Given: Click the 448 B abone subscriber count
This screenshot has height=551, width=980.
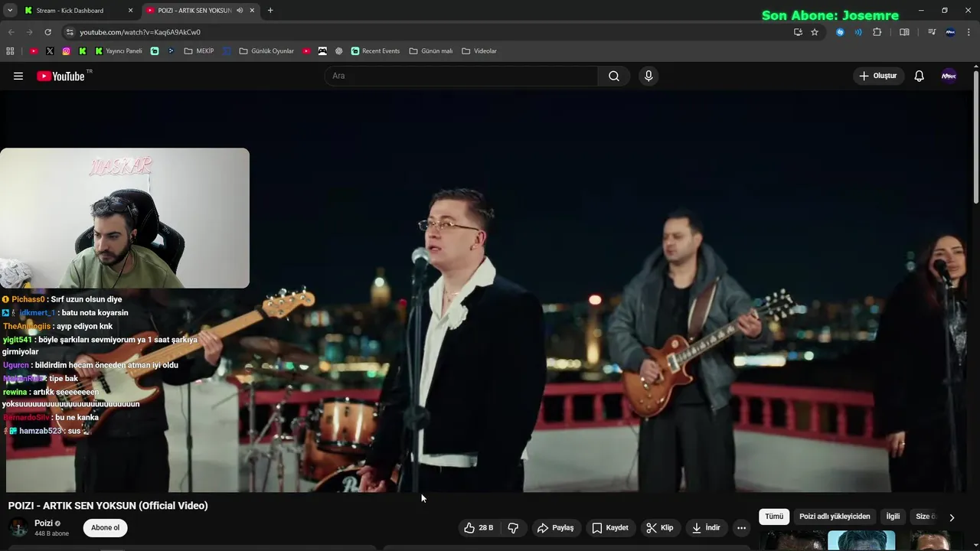Looking at the screenshot, I should pyautogui.click(x=51, y=533).
